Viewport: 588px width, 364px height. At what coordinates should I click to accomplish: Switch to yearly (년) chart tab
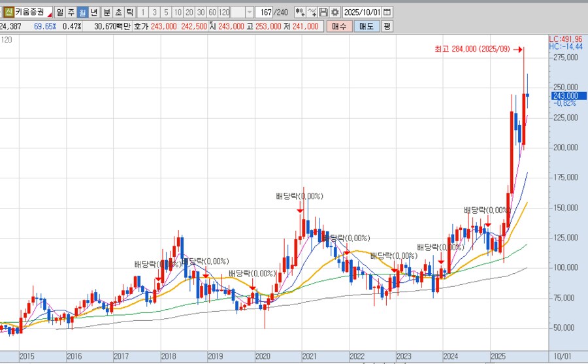pyautogui.click(x=93, y=12)
